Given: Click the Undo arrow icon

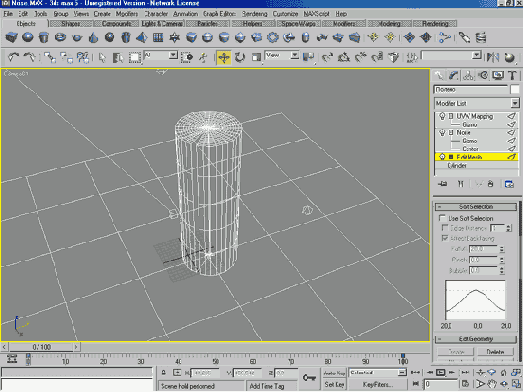Looking at the screenshot, I should tap(13, 57).
